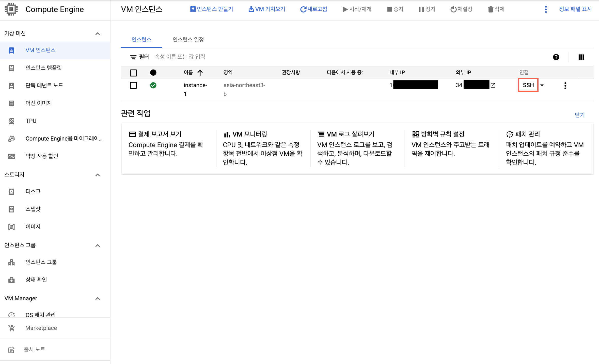599x364 pixels.
Task: Collapse the 스토리지 sidebar section
Action: (x=98, y=175)
